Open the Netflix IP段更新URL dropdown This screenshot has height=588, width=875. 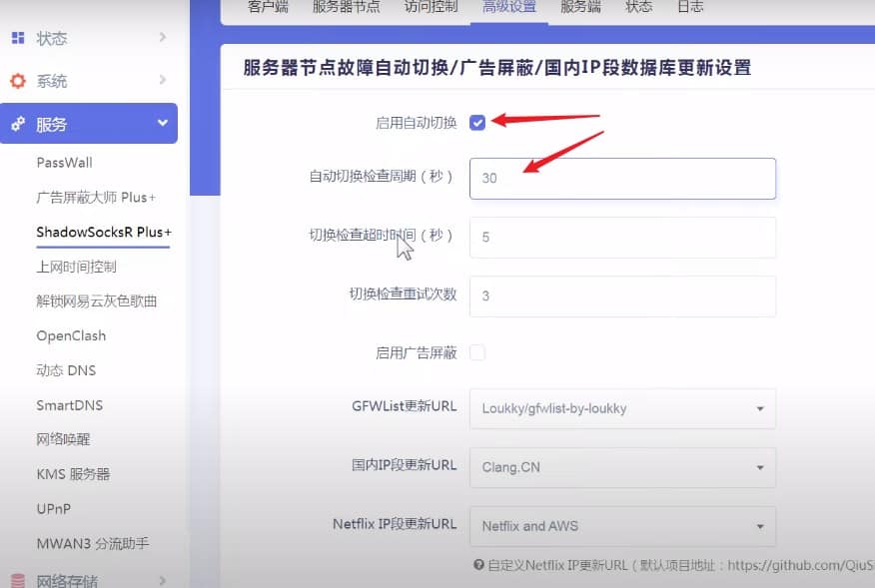pyautogui.click(x=622, y=525)
